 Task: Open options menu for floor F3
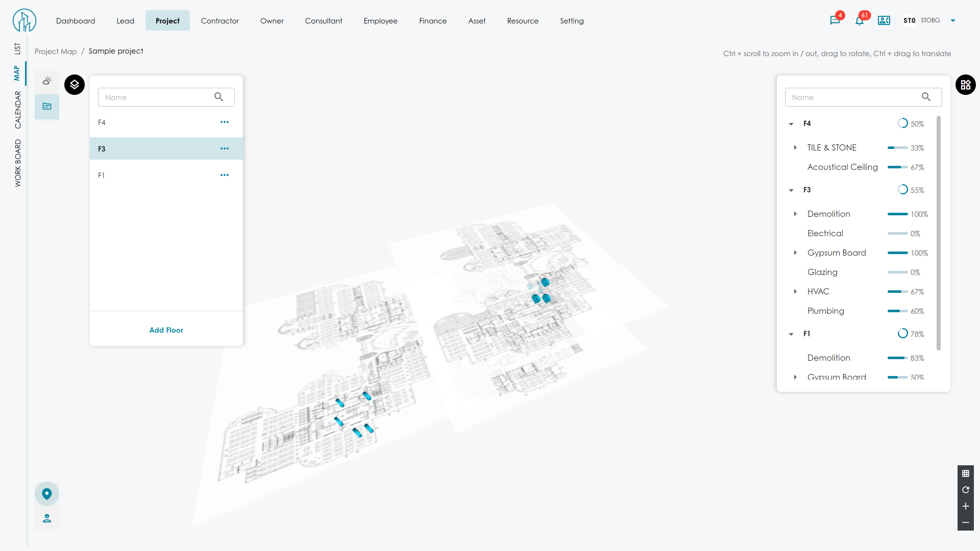click(225, 148)
